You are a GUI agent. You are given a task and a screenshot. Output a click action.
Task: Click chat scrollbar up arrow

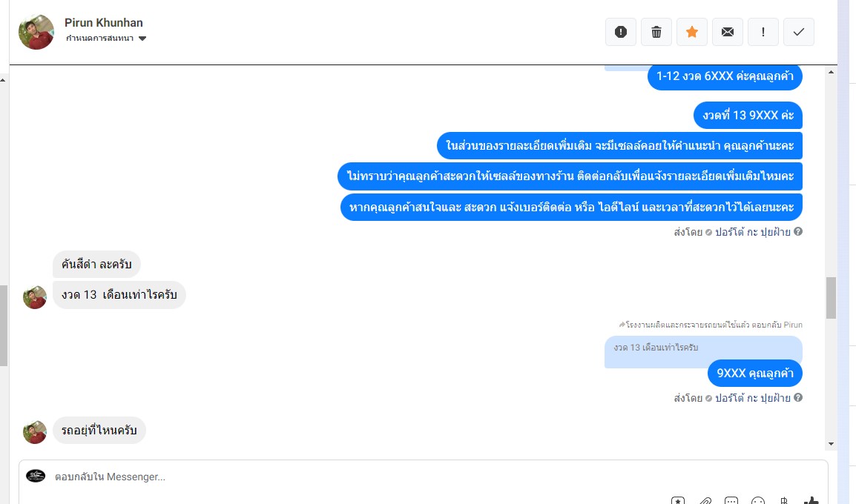831,72
